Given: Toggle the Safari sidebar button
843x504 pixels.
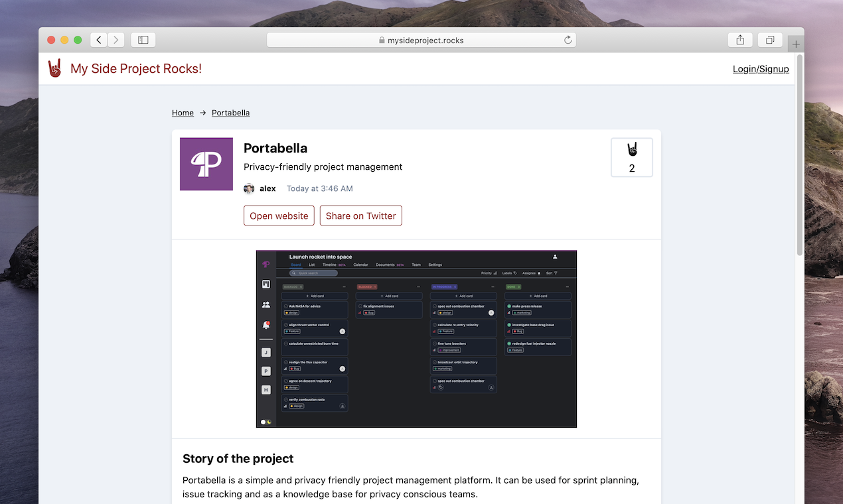Looking at the screenshot, I should 143,40.
